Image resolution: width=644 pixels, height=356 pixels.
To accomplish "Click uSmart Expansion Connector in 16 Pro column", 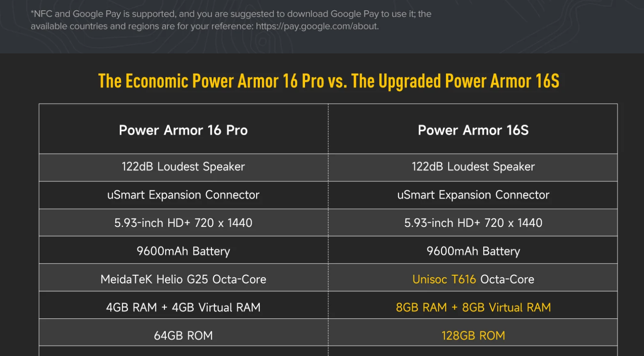I will click(x=183, y=195).
